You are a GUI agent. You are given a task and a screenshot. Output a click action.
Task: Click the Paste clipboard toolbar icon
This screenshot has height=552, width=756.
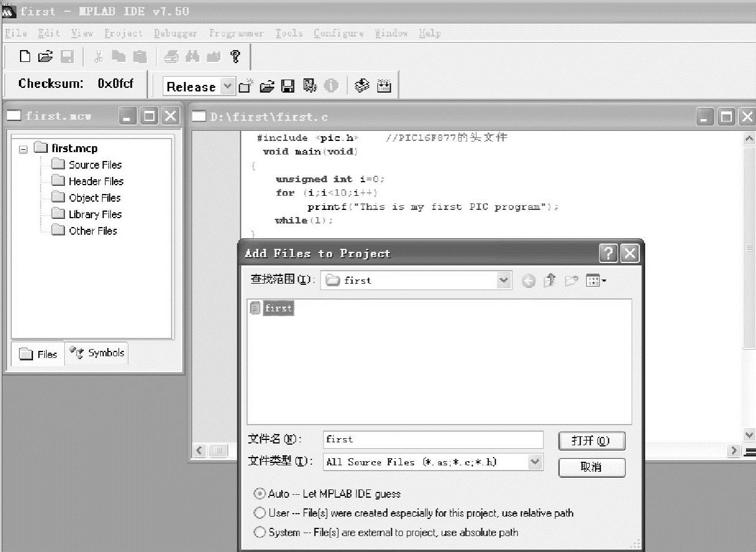pos(140,57)
